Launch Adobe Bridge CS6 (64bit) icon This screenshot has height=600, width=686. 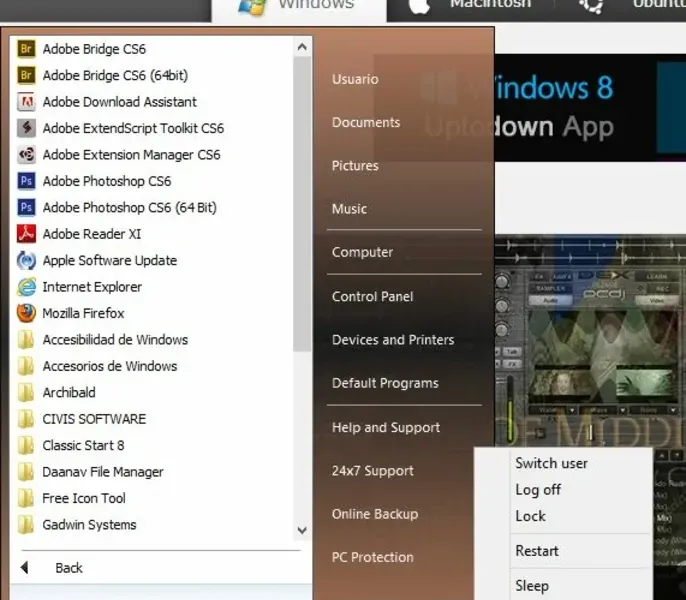[26, 75]
